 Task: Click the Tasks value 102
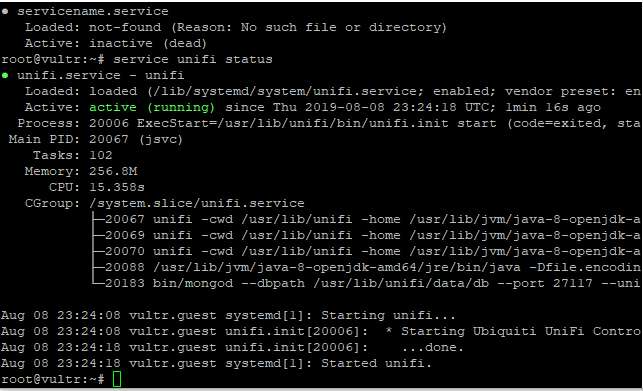coord(100,155)
